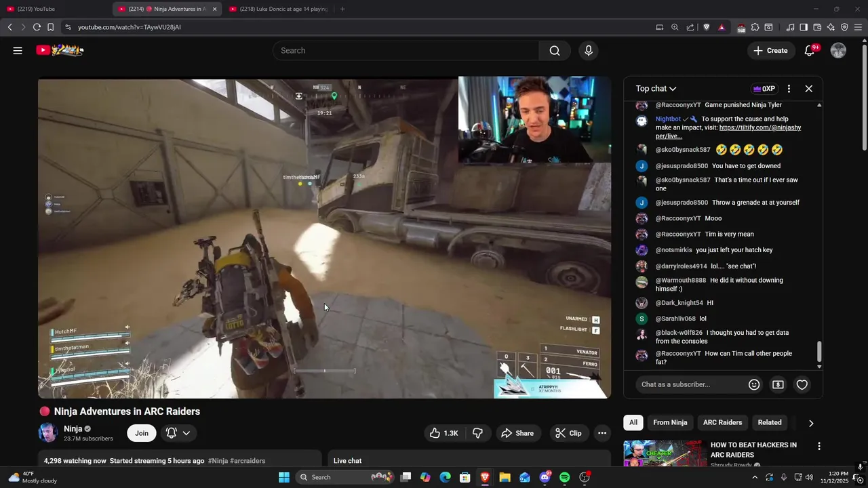This screenshot has width=868, height=488.
Task: Click the YouTube search input field
Action: (406, 50)
